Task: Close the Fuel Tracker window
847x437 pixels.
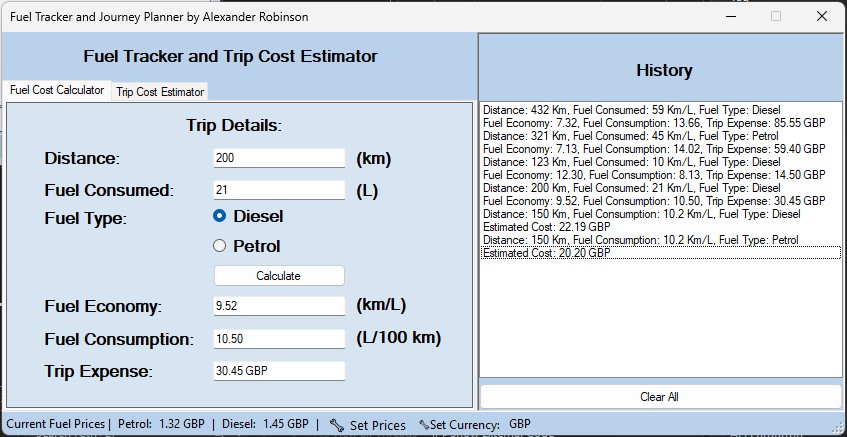Action: [821, 16]
